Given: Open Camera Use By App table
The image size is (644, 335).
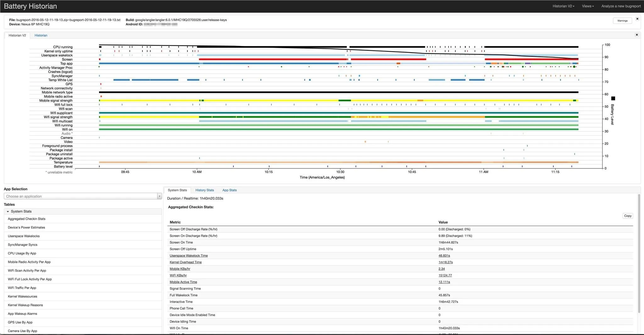Looking at the screenshot, I should coord(23,331).
